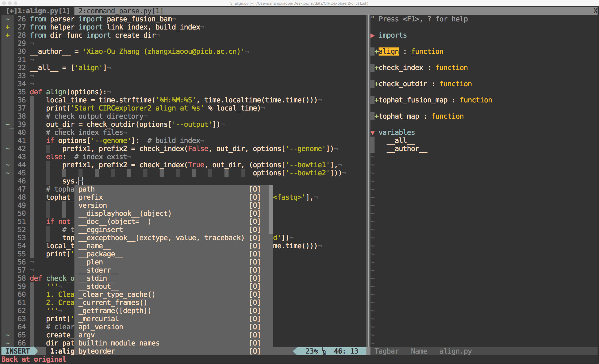This screenshot has height=364, width=599.
Task: Click the completion popup scrollbar thumb
Action: [x=271, y=209]
